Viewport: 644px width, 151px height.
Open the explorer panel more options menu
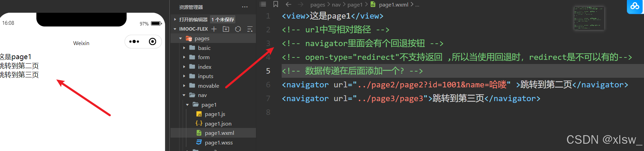point(245,7)
